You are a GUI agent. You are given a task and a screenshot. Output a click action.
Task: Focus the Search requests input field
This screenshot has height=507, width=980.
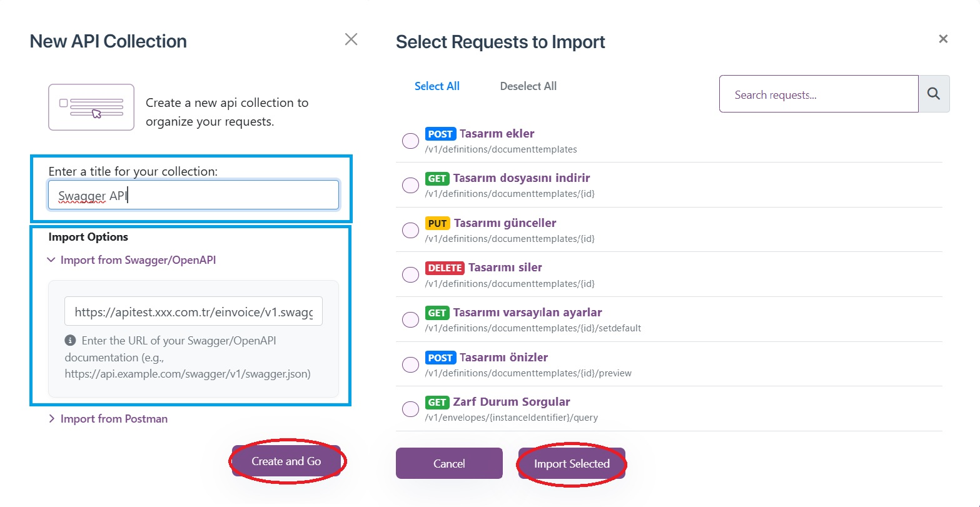pyautogui.click(x=819, y=94)
